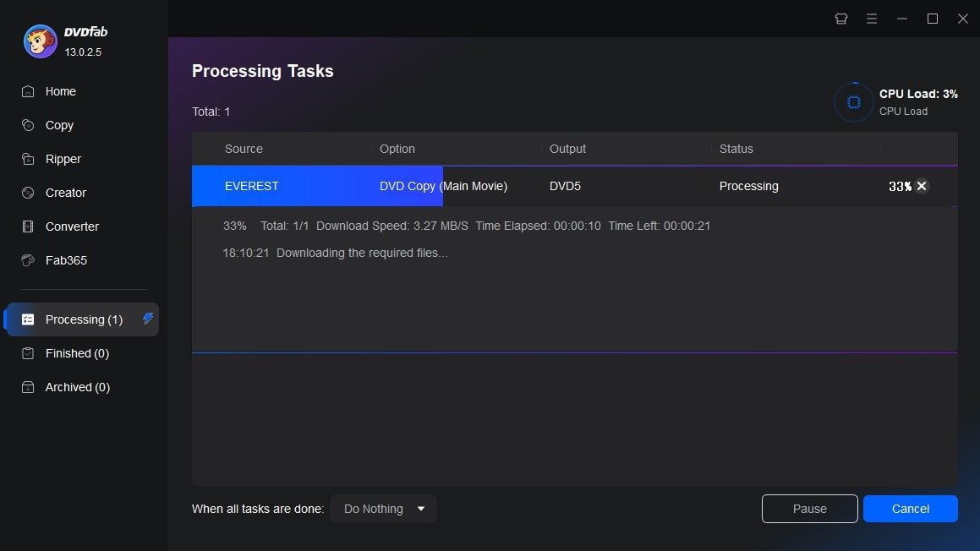Click the Copy disc icon
Viewport: 980px width, 551px height.
(x=28, y=125)
